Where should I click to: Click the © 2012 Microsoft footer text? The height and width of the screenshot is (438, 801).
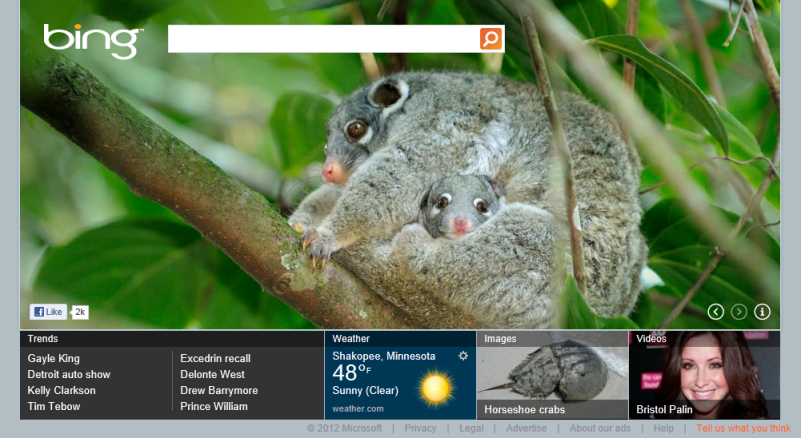(x=344, y=428)
